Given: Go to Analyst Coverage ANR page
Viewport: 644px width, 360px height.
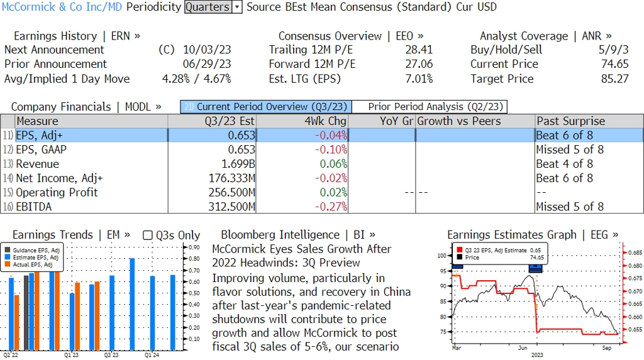Looking at the screenshot, I should (545, 36).
